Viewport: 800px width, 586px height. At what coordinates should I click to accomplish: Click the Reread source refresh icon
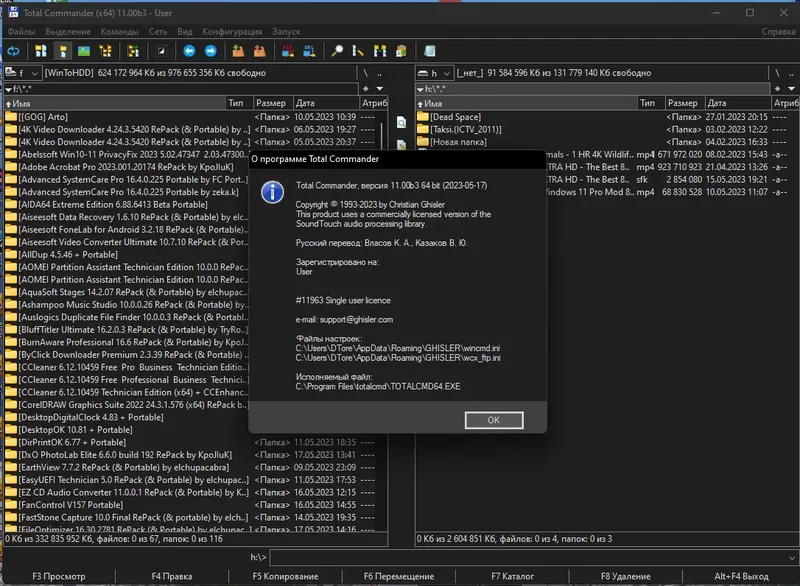coord(13,51)
